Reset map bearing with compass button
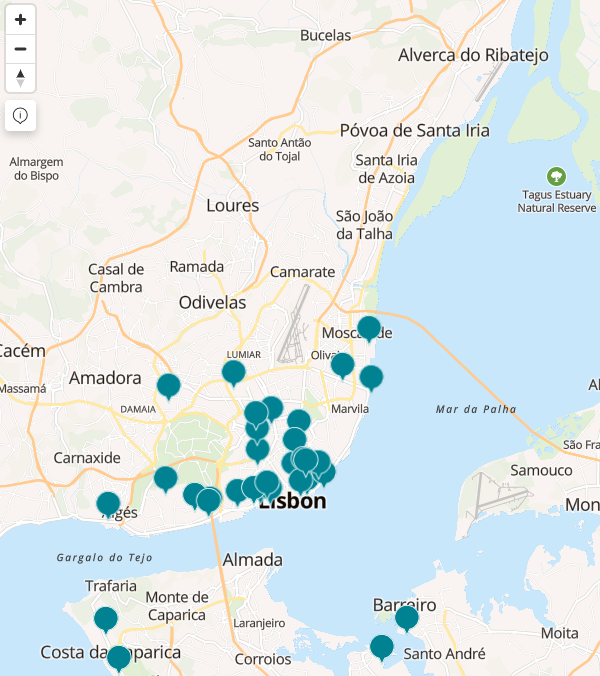Screen dimensions: 600x676 coord(20,78)
